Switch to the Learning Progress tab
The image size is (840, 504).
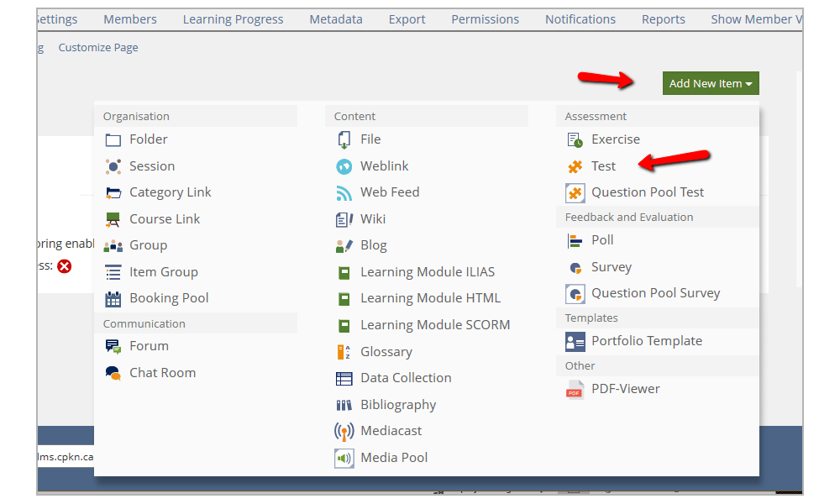click(x=233, y=19)
